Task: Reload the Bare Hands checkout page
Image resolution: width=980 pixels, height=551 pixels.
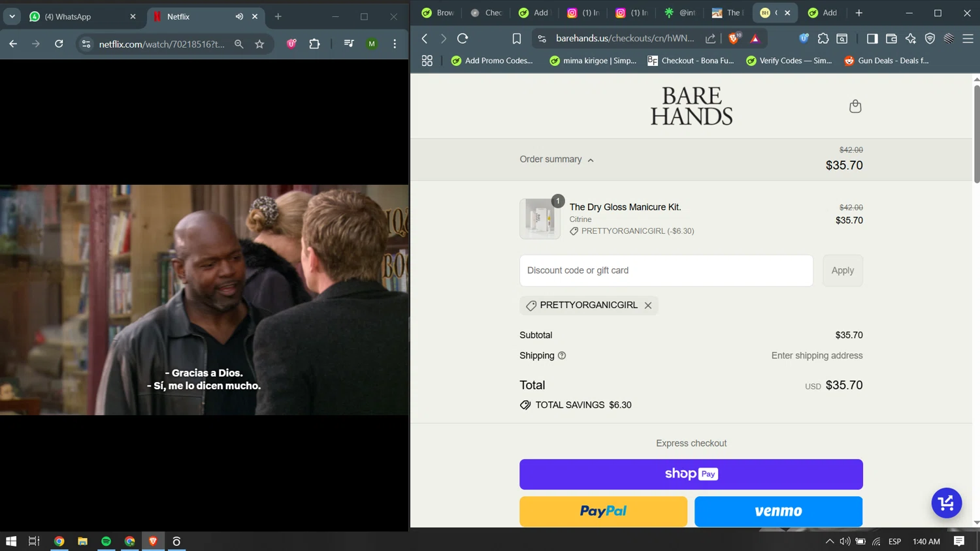Action: (x=463, y=39)
